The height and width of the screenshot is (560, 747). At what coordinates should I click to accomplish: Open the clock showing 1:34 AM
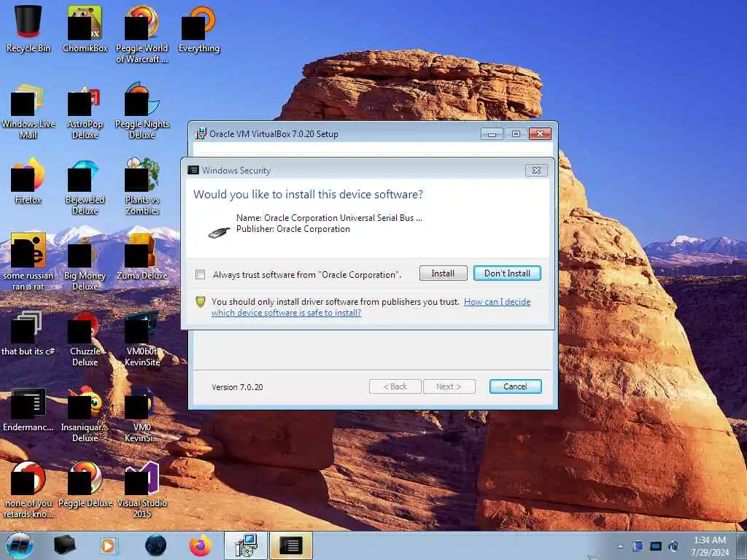[x=710, y=546]
